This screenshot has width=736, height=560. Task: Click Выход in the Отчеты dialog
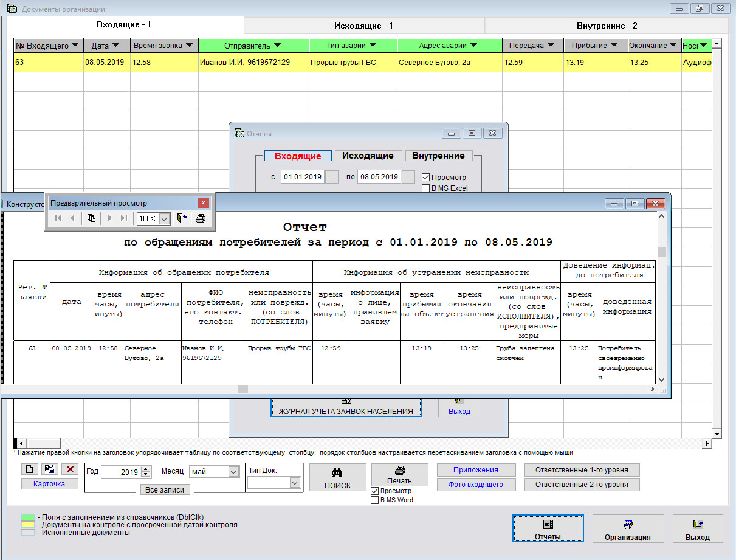[x=459, y=407]
